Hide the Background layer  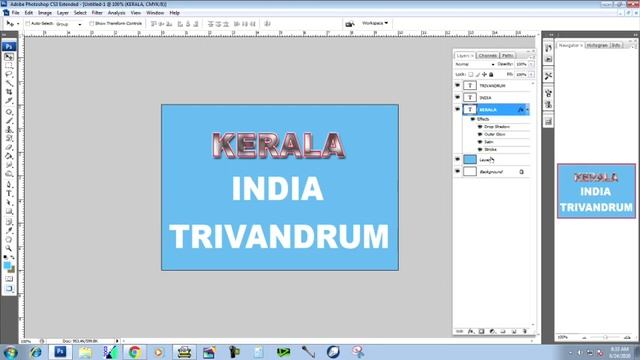coord(458,171)
